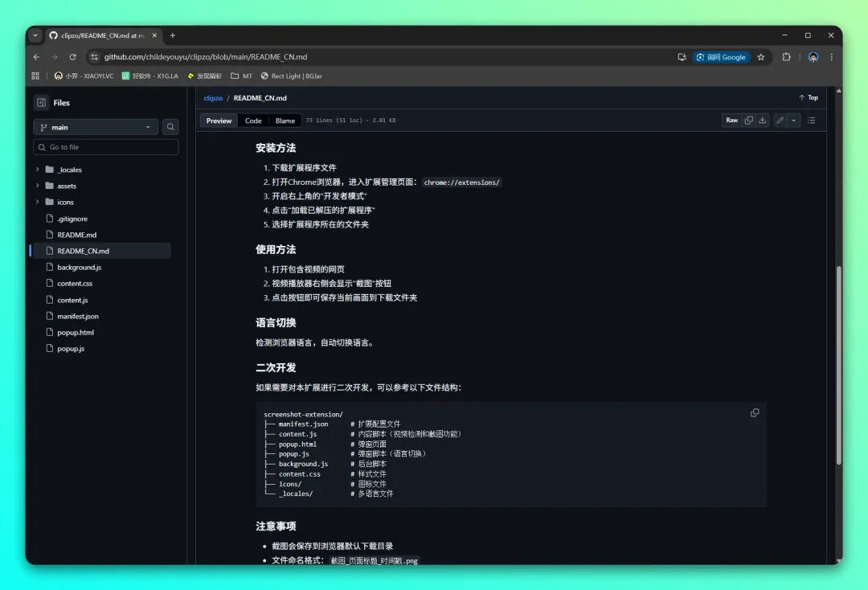Open the MT bookmarks folder
868x590 pixels.
(x=241, y=76)
